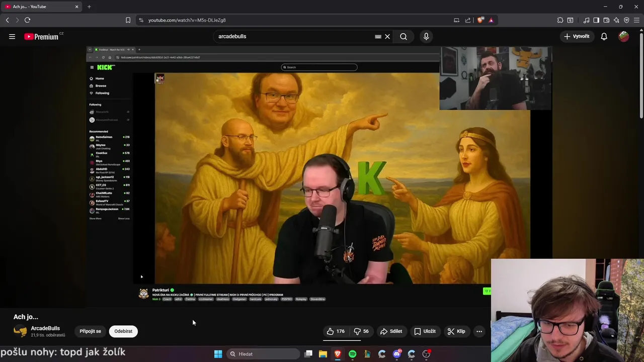This screenshot has width=644, height=362.
Task: Open Brave Playlist music note icon
Action: pyautogui.click(x=586, y=20)
